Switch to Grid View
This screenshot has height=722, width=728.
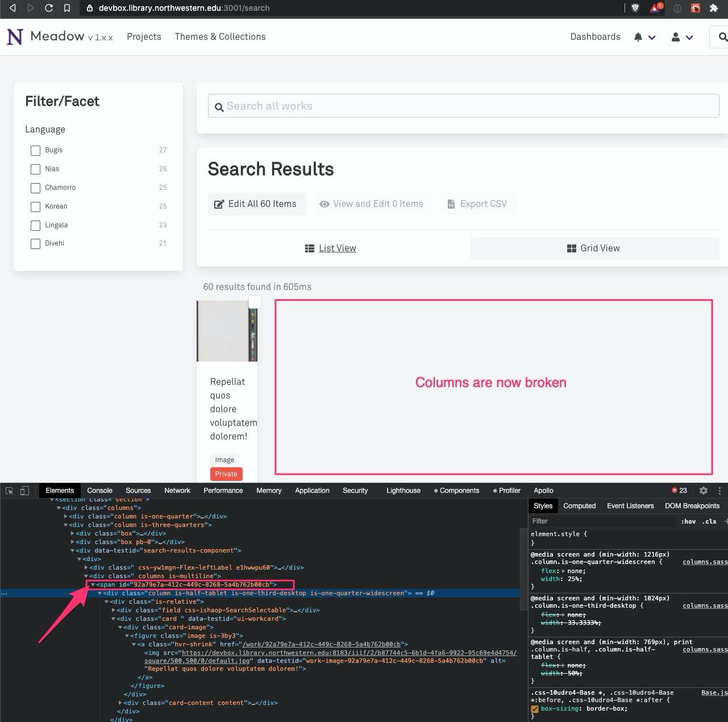tap(594, 248)
